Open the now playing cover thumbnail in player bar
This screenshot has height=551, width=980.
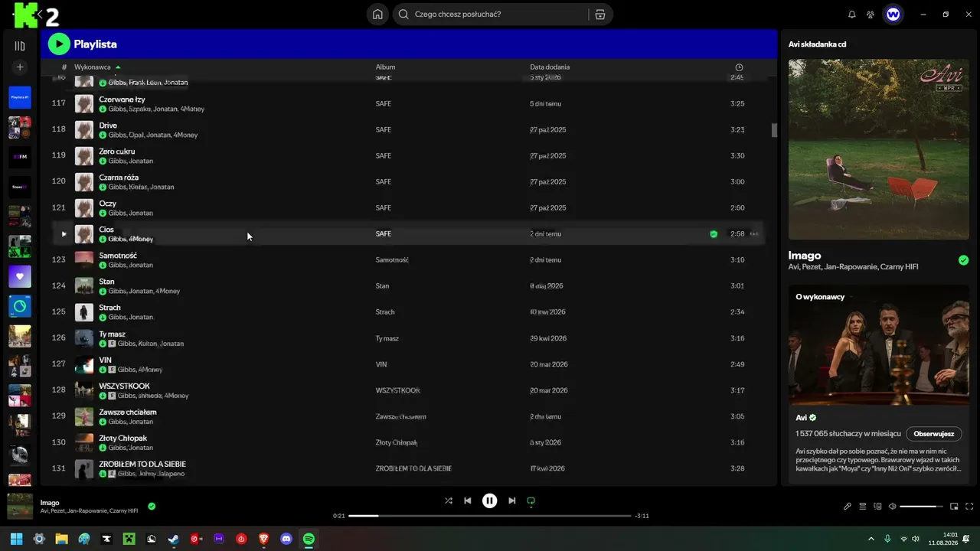[20, 506]
